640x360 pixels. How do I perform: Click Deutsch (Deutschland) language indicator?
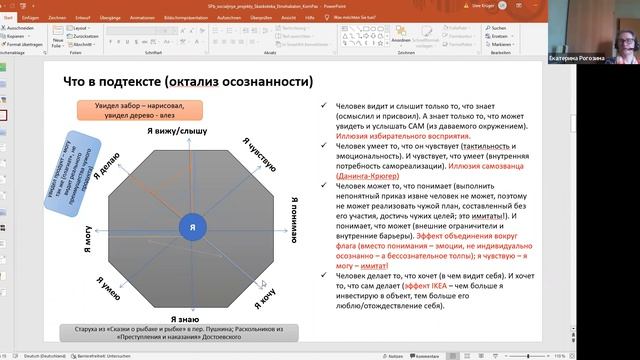point(44,356)
